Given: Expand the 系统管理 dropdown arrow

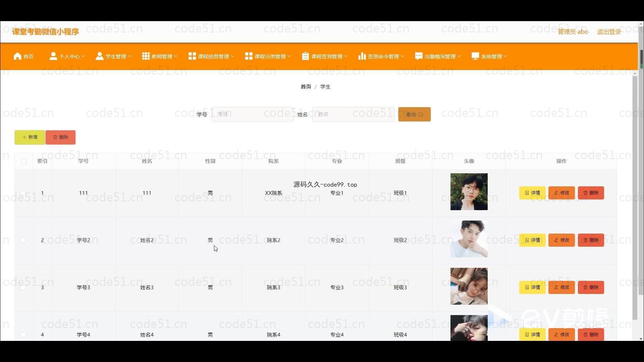Looking at the screenshot, I should (505, 56).
